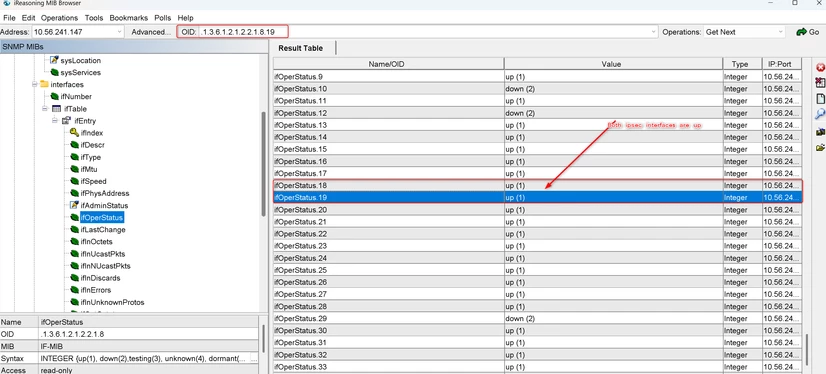
Task: Click the green Go arrow button
Action: pyautogui.click(x=808, y=32)
